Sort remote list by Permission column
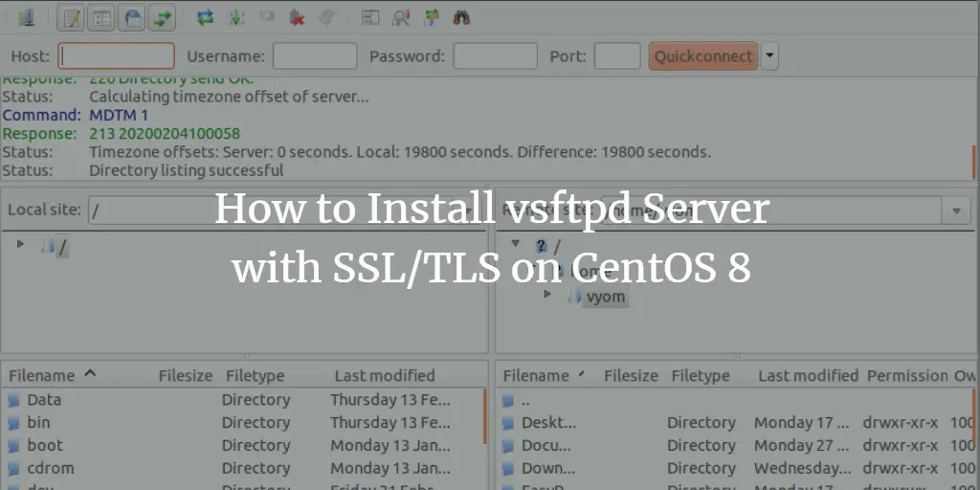Viewport: 980px width, 490px height. pyautogui.click(x=907, y=375)
